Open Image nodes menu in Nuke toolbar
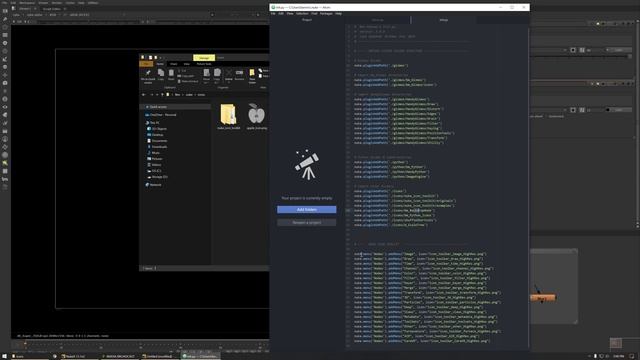The height and width of the screenshot is (360, 640). [5, 11]
